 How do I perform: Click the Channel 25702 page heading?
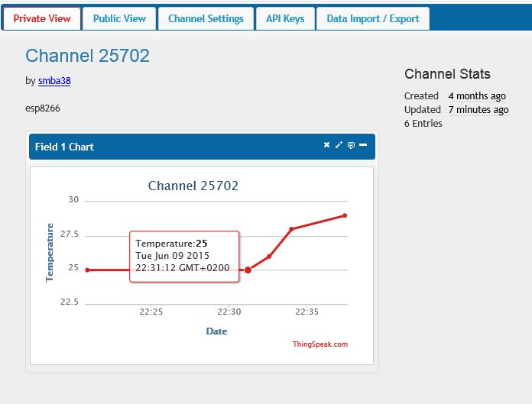click(x=87, y=56)
